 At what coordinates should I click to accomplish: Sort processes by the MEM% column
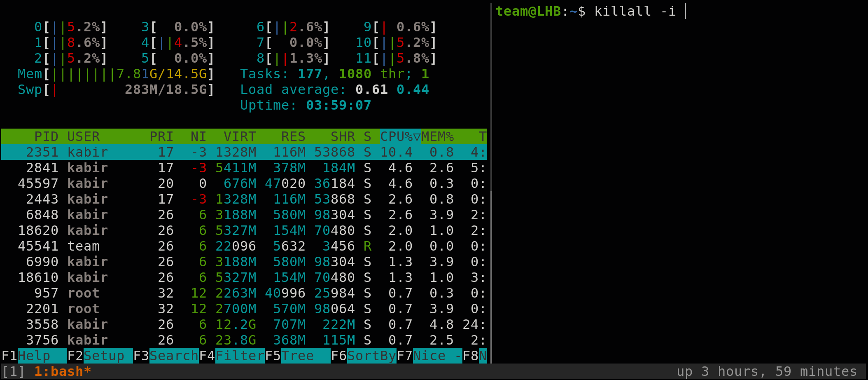pos(437,136)
